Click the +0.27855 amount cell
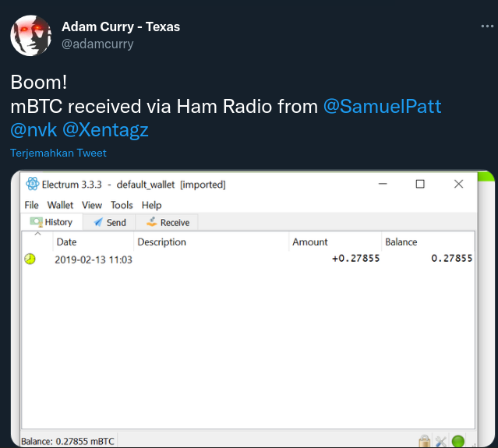This screenshot has height=448, width=498. click(355, 259)
